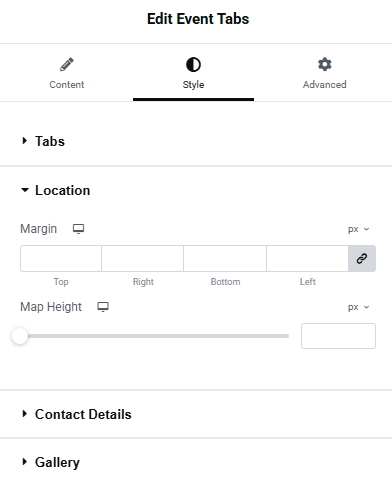392x487 pixels.
Task: Click the half-circle Style icon
Action: tap(193, 64)
